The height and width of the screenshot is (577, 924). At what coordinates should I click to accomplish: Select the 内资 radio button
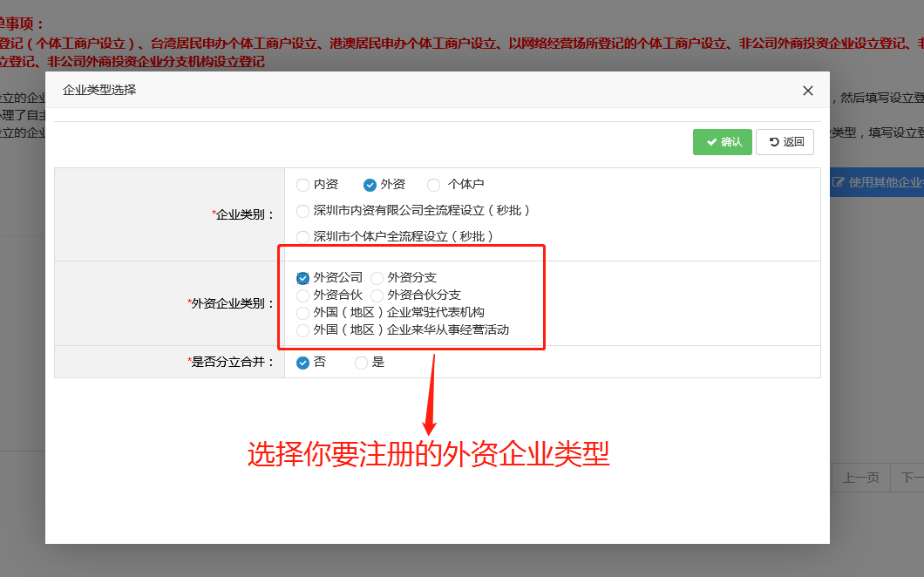point(303,184)
